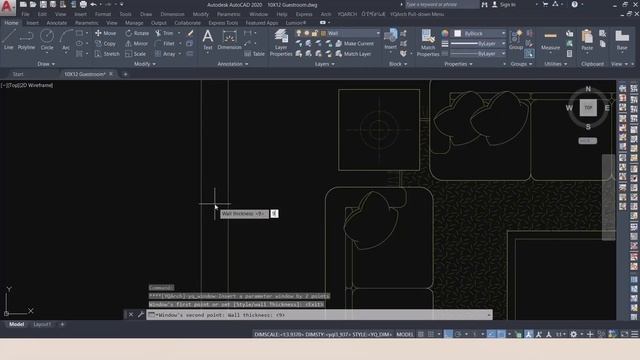
Task: Expand the Layers panel
Action: click(324, 64)
